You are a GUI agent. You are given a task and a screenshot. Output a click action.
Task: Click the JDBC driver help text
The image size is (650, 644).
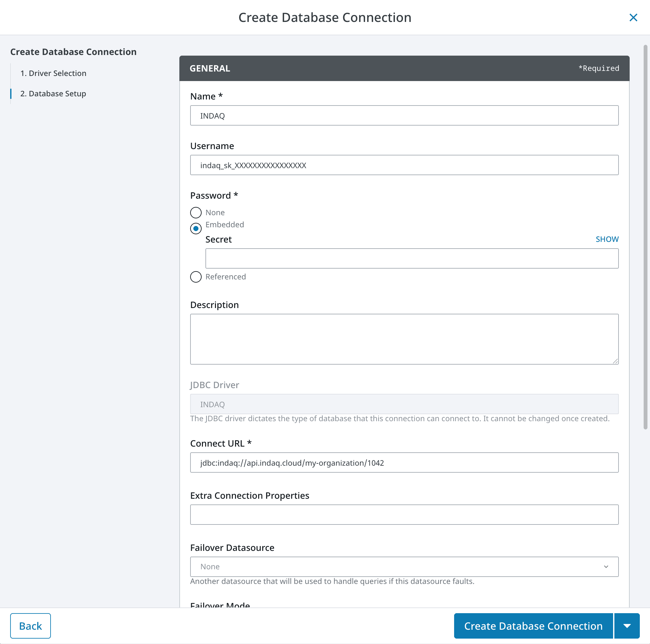[x=400, y=419]
